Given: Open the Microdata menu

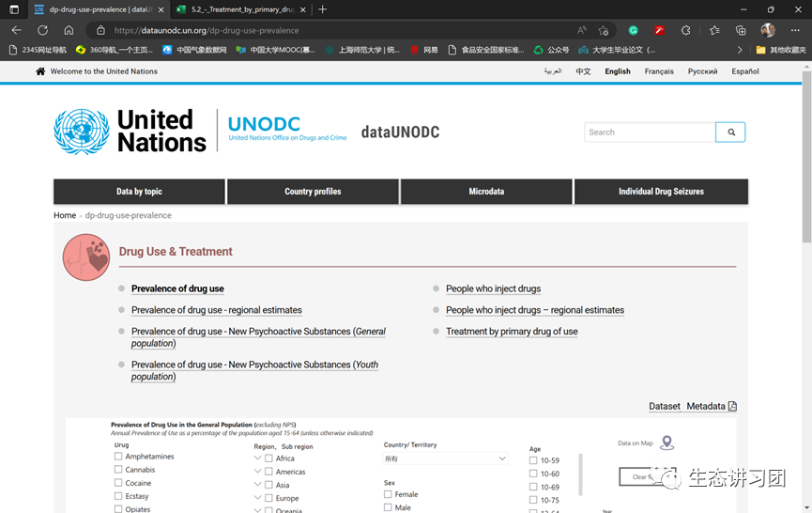Looking at the screenshot, I should 486,192.
